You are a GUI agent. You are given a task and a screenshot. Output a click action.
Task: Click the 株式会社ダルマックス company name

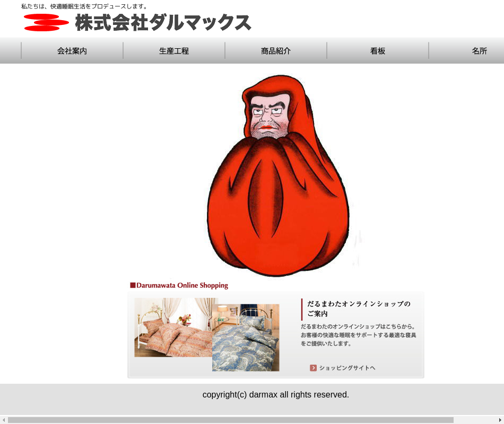(x=163, y=23)
